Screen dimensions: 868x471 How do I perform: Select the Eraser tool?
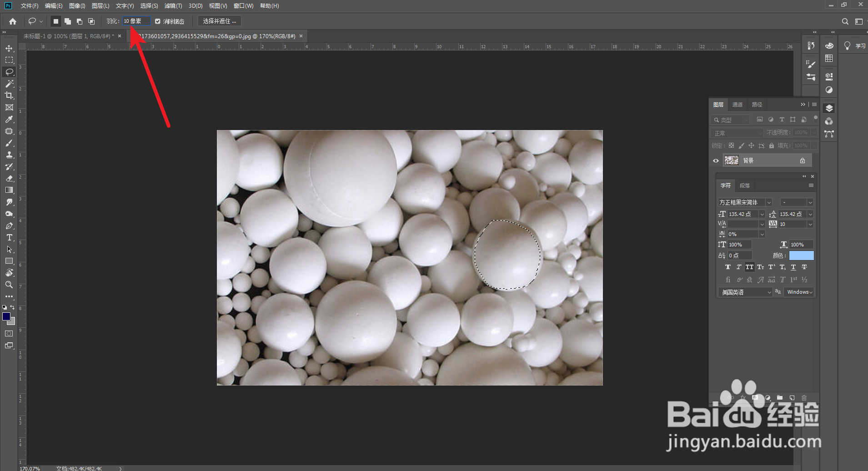pyautogui.click(x=9, y=178)
